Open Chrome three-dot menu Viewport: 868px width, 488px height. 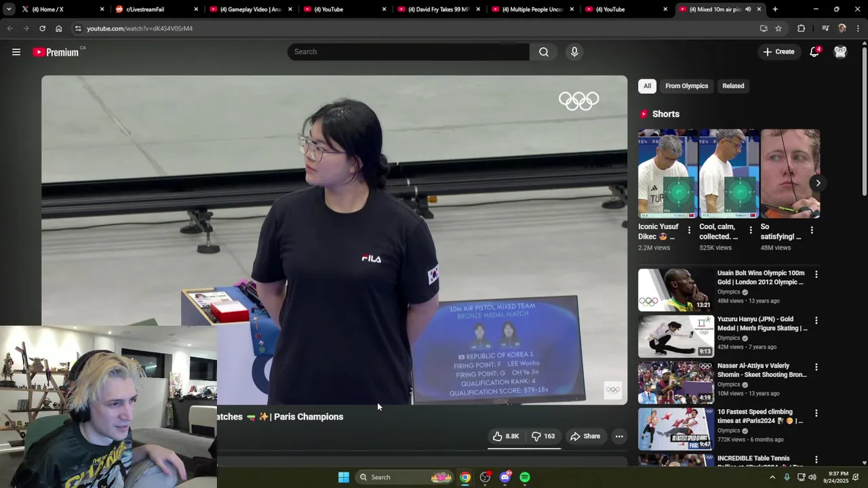pos(858,28)
